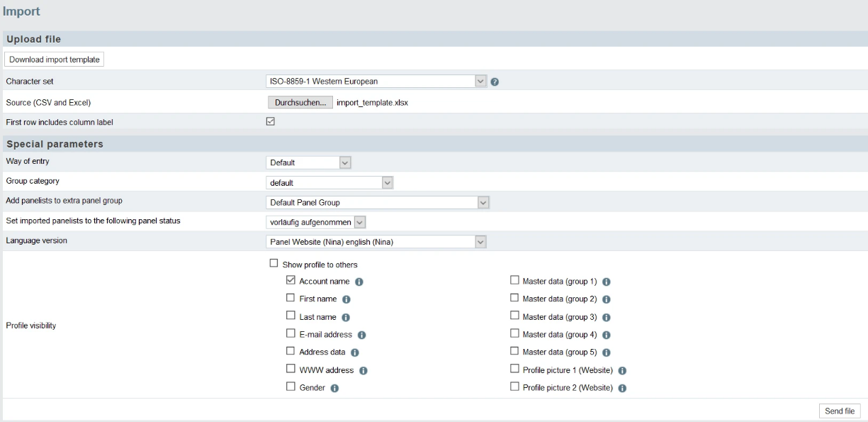Enable Show profile to others checkbox
This screenshot has height=422, width=868.
coord(274,264)
